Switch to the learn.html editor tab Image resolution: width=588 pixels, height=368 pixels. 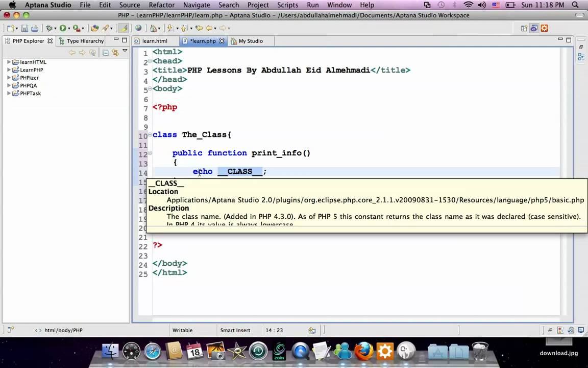click(155, 41)
